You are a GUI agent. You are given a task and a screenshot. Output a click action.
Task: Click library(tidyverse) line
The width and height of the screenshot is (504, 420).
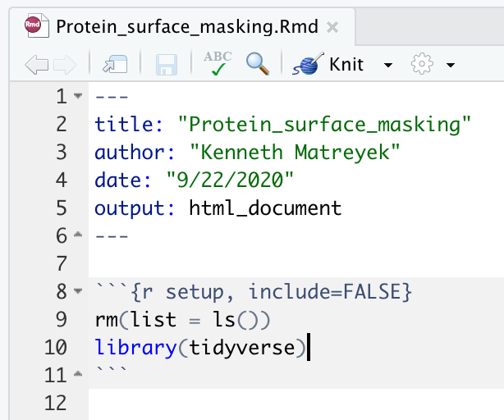click(200, 348)
